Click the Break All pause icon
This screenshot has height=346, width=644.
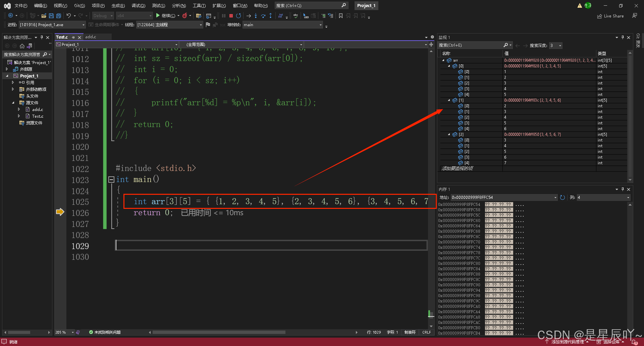coord(224,16)
